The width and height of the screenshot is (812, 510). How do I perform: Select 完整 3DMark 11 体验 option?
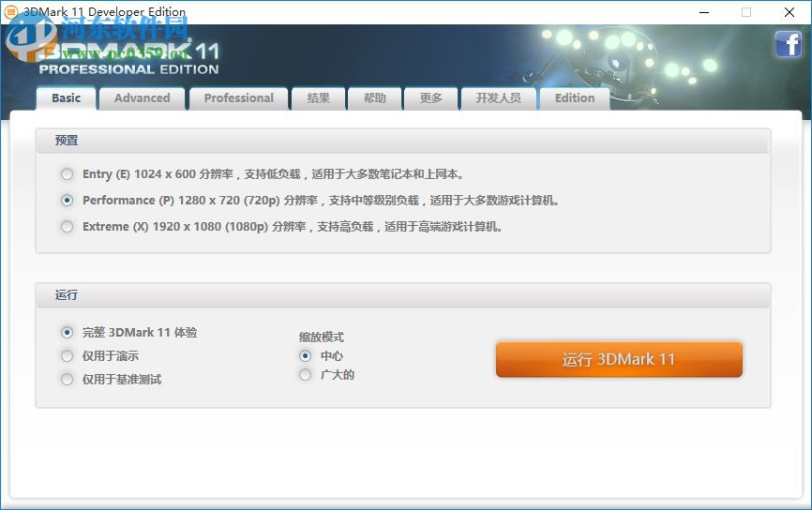67,333
